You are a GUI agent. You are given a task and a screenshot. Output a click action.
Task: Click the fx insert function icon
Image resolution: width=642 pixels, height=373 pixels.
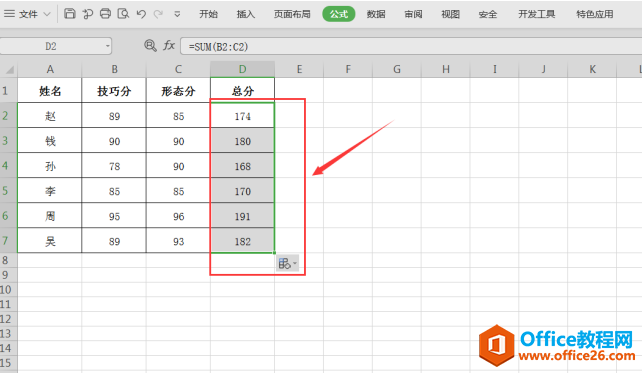169,45
